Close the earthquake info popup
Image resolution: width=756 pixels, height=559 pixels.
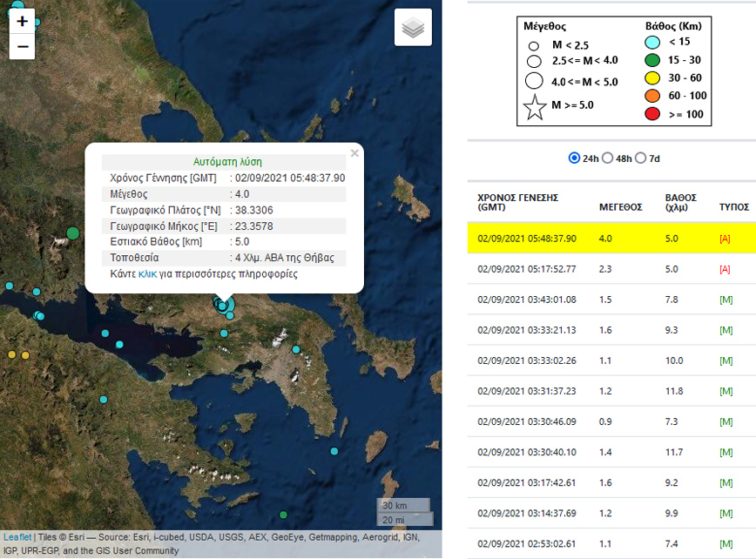[x=354, y=153]
